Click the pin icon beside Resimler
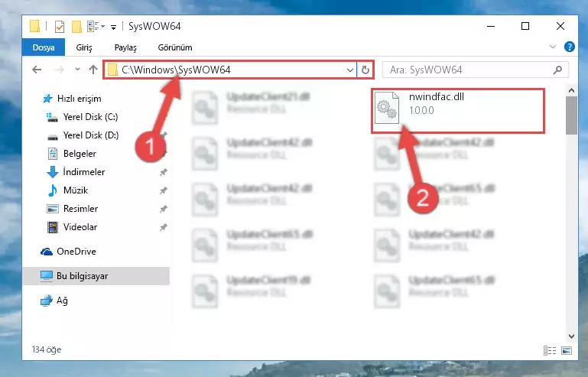Viewport: 588px width, 377px height. [x=163, y=209]
